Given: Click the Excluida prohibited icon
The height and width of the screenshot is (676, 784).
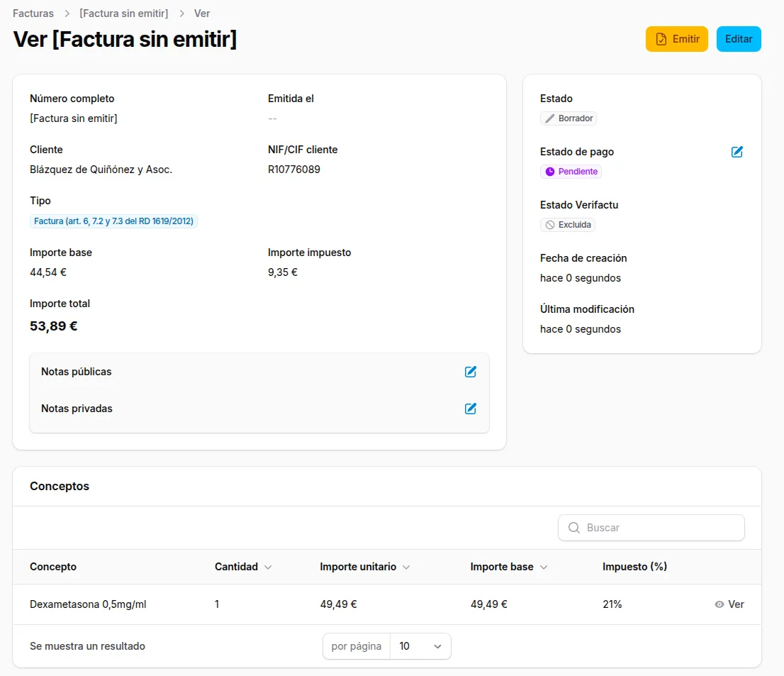Looking at the screenshot, I should (550, 225).
